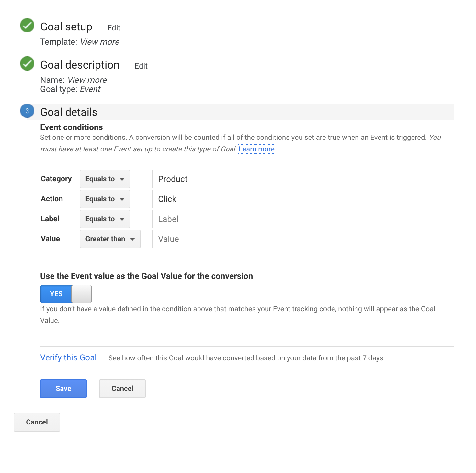476x473 pixels.
Task: Click the Category field containing Product
Action: [198, 179]
